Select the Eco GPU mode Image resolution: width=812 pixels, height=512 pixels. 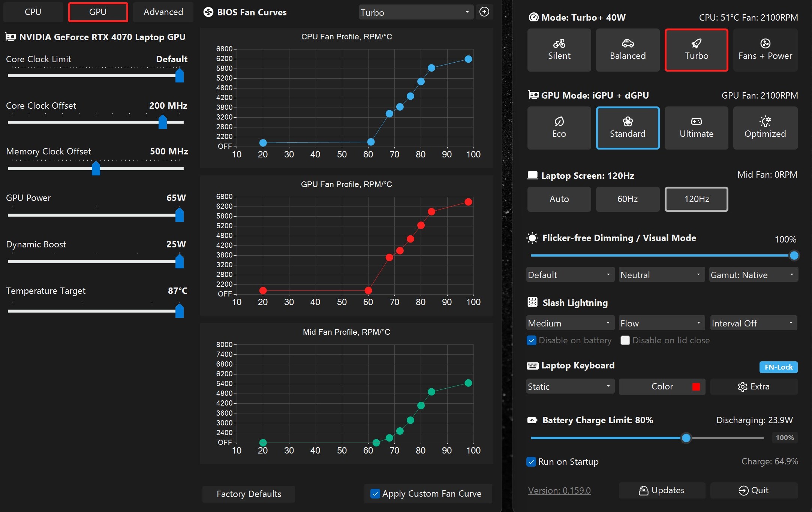coord(559,128)
